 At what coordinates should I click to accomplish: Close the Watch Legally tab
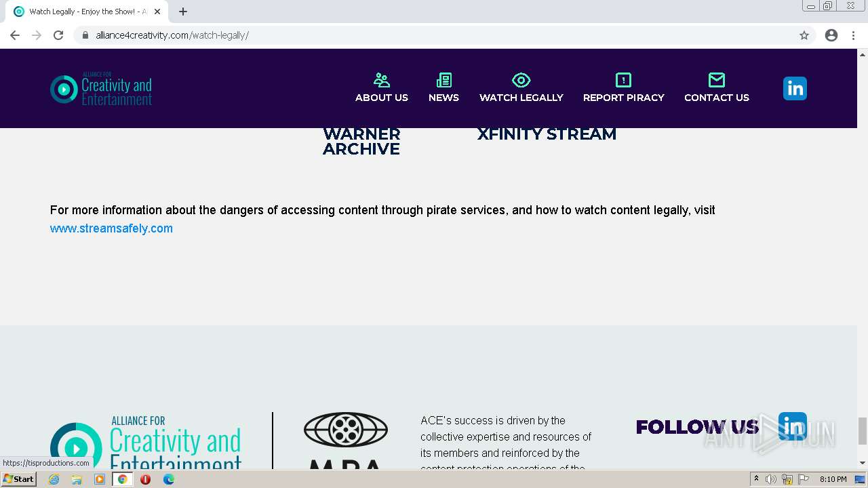click(x=157, y=12)
